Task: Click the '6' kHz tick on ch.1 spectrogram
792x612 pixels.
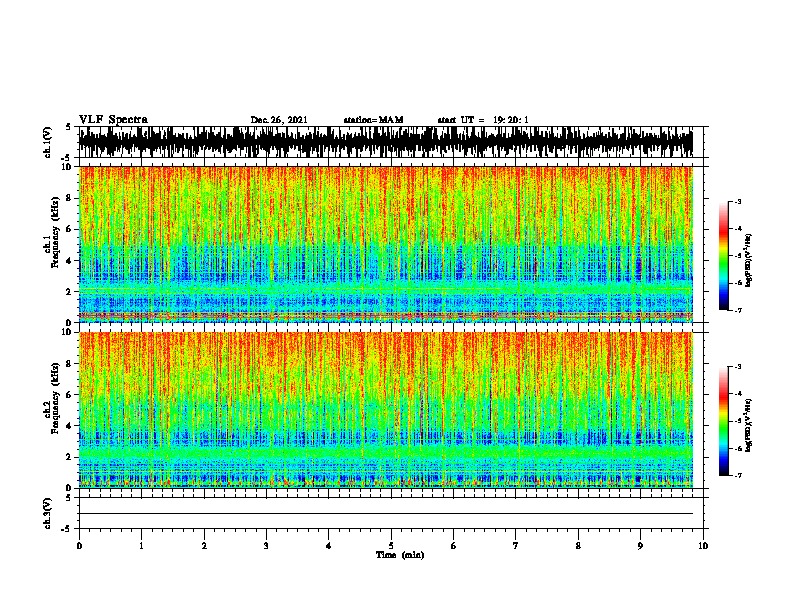Action: [x=70, y=229]
